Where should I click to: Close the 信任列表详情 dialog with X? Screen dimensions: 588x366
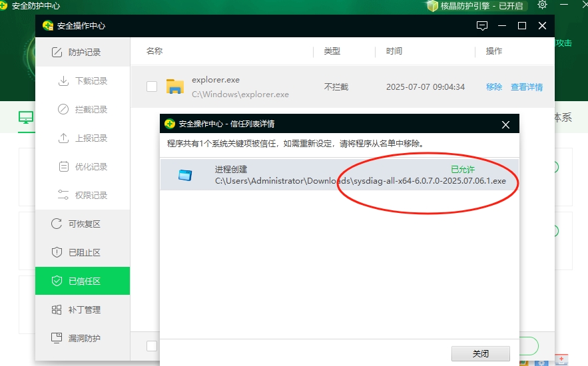tap(505, 124)
